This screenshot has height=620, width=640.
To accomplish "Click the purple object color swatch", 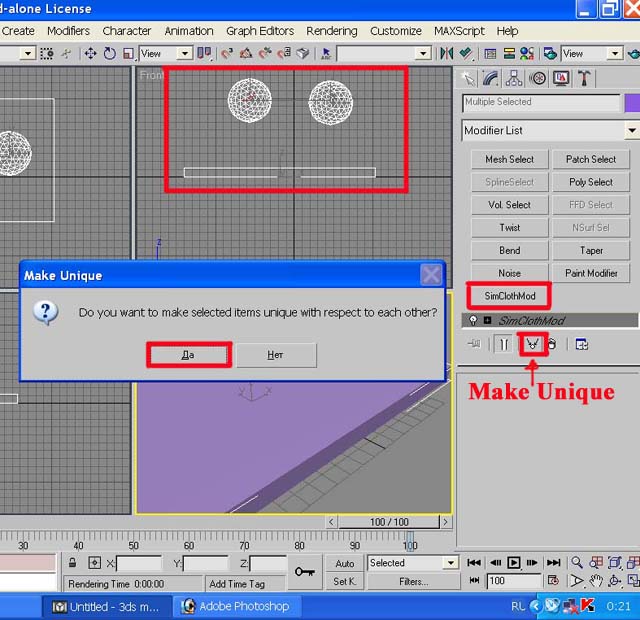I will tap(632, 102).
